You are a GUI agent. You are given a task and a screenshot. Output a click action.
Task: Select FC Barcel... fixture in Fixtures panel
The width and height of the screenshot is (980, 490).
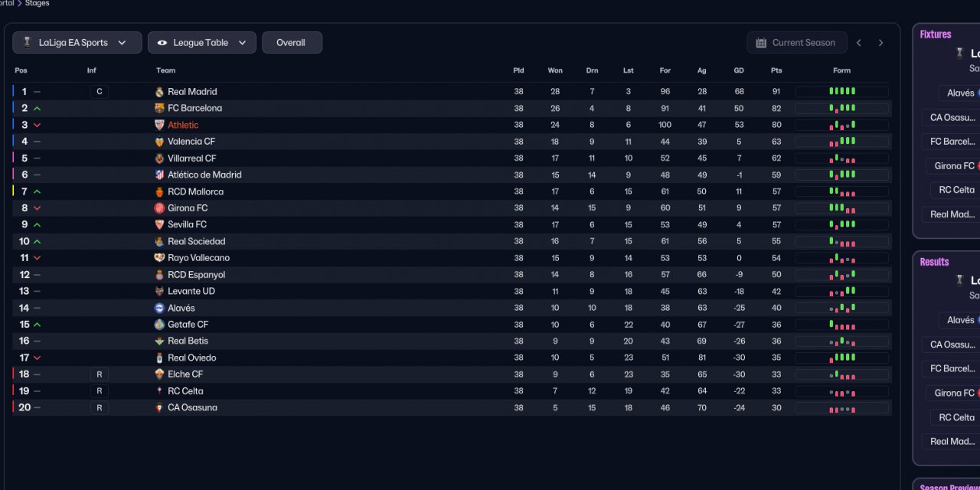[952, 142]
